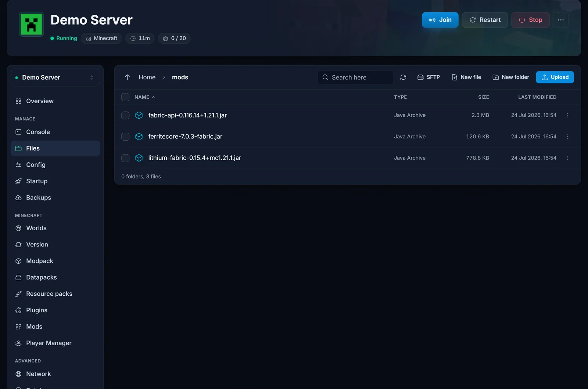Viewport: 588px width, 389px height.
Task: Click the 120.6 KB size cell
Action: (x=477, y=137)
